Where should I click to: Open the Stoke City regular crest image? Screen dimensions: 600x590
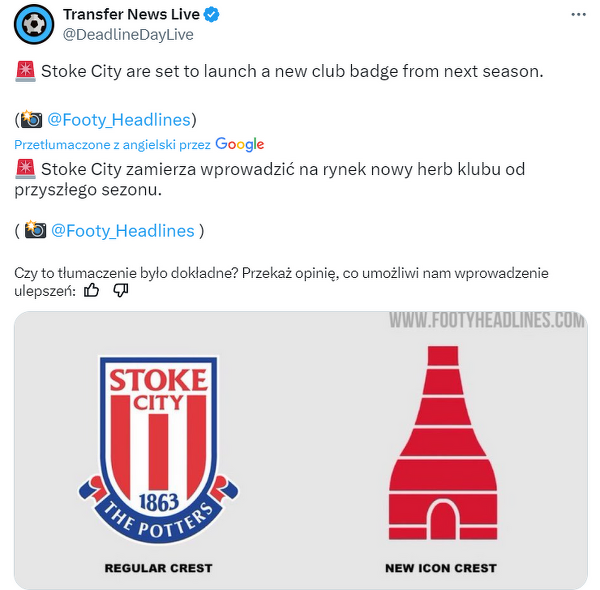point(158,450)
